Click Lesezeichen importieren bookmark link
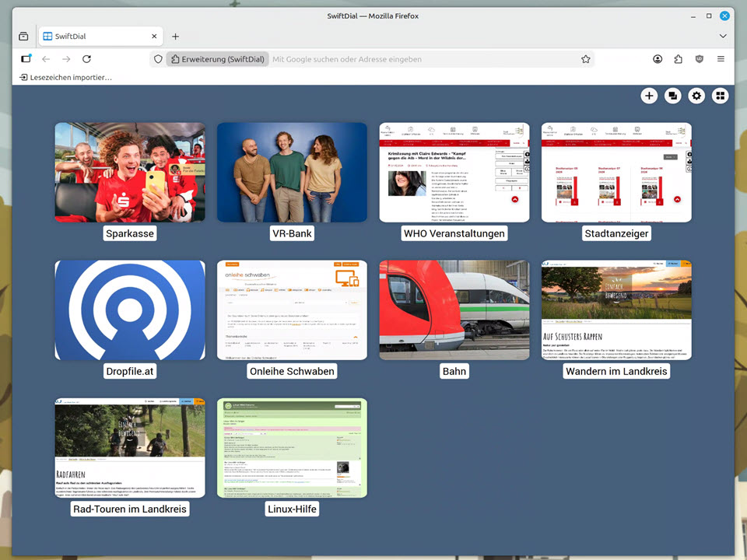The width and height of the screenshot is (747, 560). click(66, 78)
